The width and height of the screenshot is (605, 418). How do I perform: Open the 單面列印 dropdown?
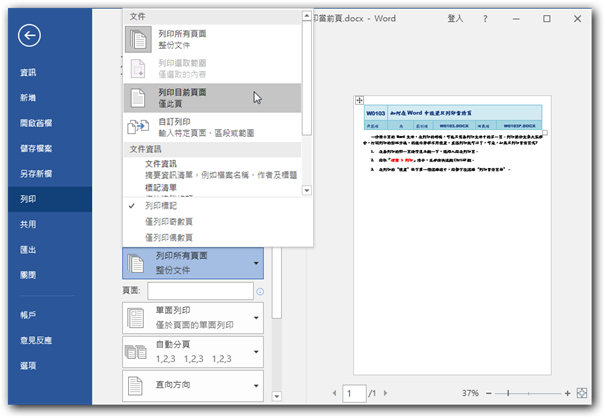193,318
